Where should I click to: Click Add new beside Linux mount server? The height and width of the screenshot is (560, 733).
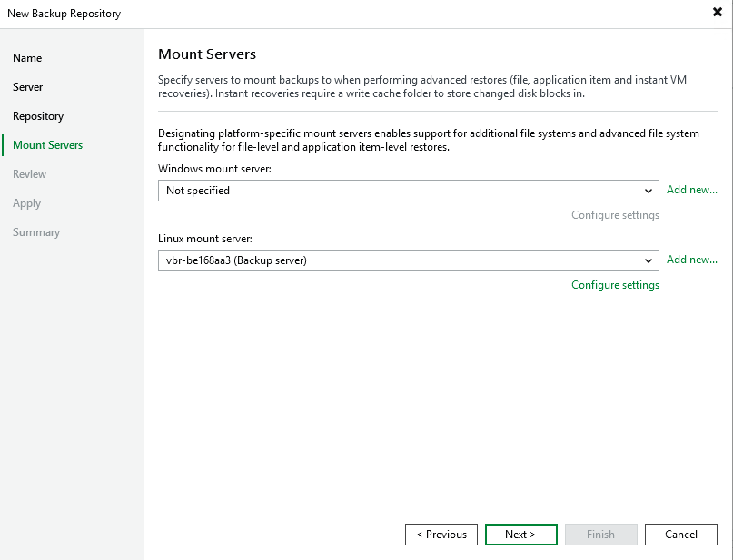click(x=691, y=260)
